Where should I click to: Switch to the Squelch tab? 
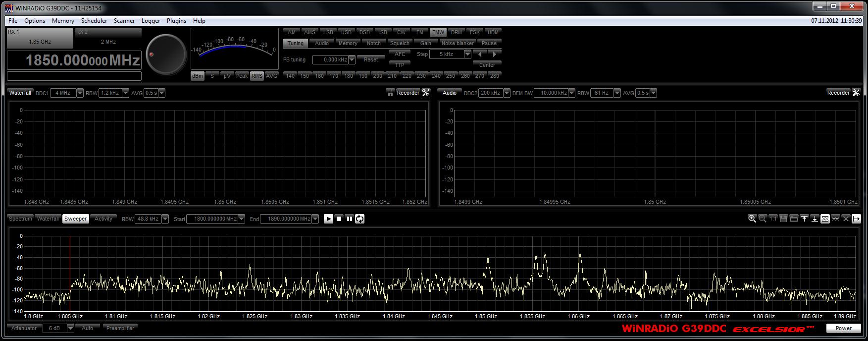[x=400, y=43]
